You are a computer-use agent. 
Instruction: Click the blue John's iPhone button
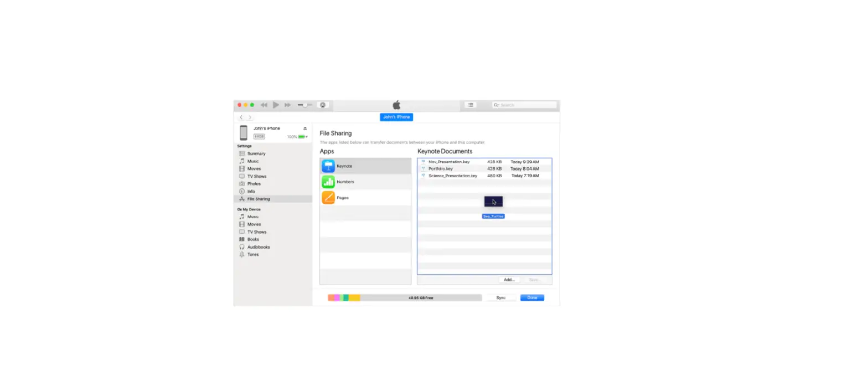396,117
